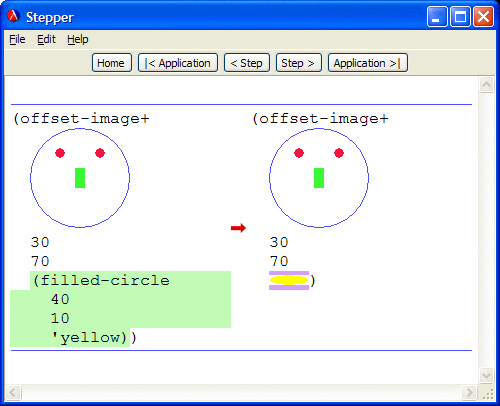
Task: Close the Stepper window
Action: pos(483,17)
